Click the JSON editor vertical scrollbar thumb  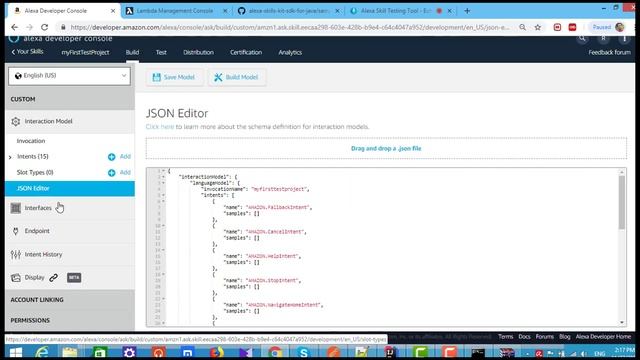[622, 202]
